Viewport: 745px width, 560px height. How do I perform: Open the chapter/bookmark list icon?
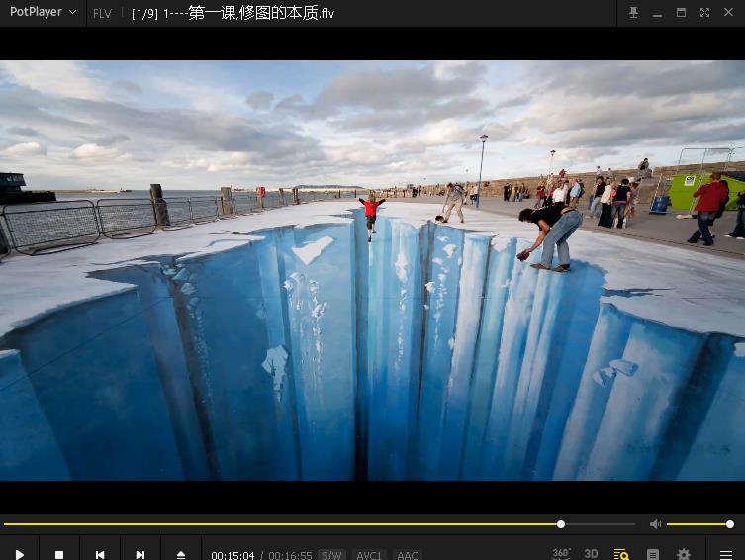(x=653, y=554)
